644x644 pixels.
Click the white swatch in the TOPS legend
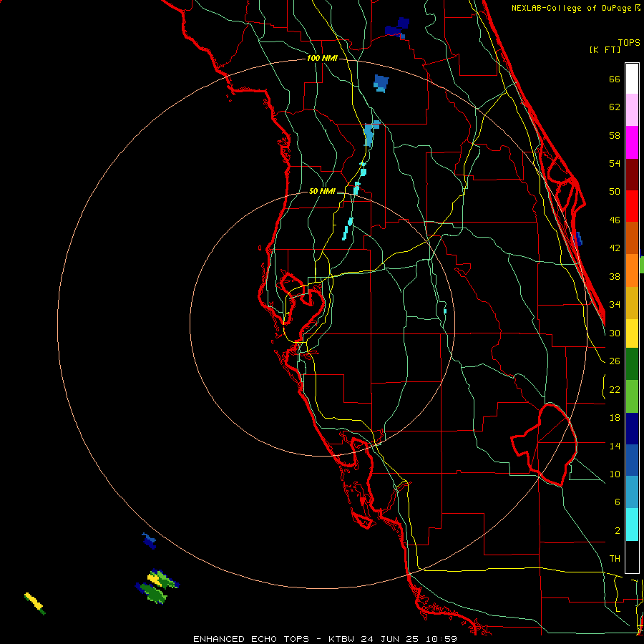click(x=632, y=79)
